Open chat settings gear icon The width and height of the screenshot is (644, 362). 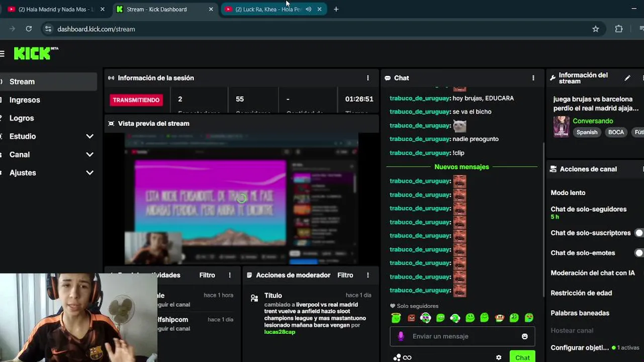499,357
